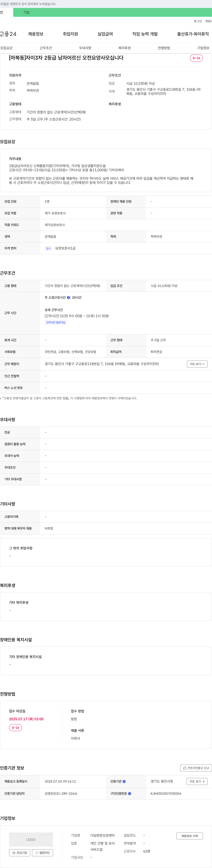Select the registration date 2025.07.03 09:16:12
The height and width of the screenshot is (868, 212).
coord(60,781)
